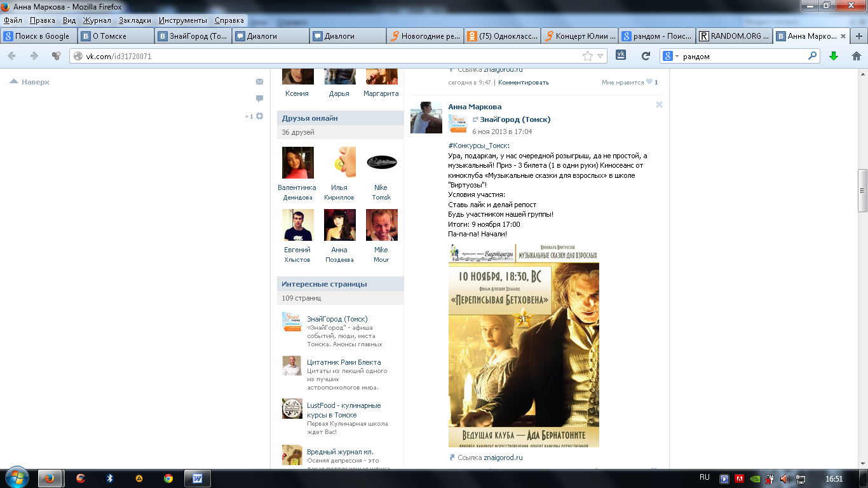This screenshot has width=868, height=488.
Task: Switch to the RANDOM.ORG tab
Action: [735, 36]
